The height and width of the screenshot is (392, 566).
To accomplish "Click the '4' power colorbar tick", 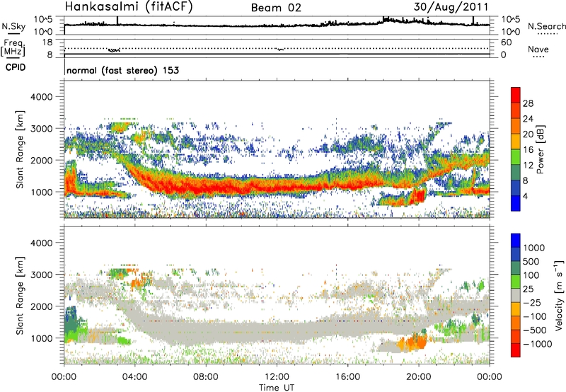I will pos(525,196).
